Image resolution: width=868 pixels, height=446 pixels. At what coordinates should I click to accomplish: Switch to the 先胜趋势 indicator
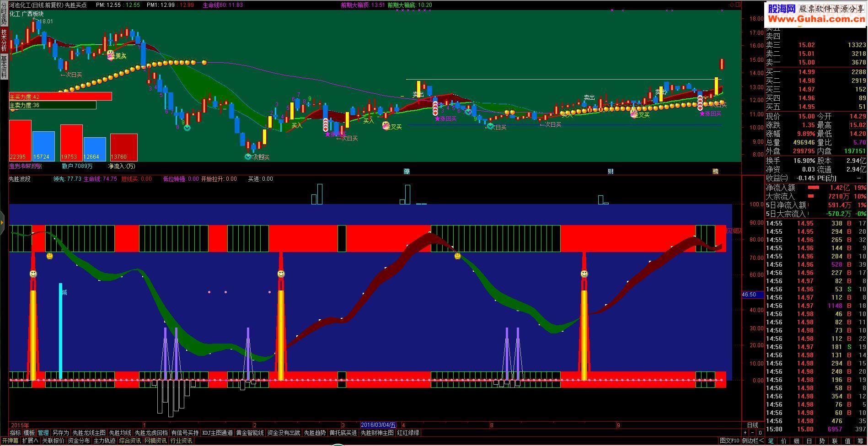point(315,433)
